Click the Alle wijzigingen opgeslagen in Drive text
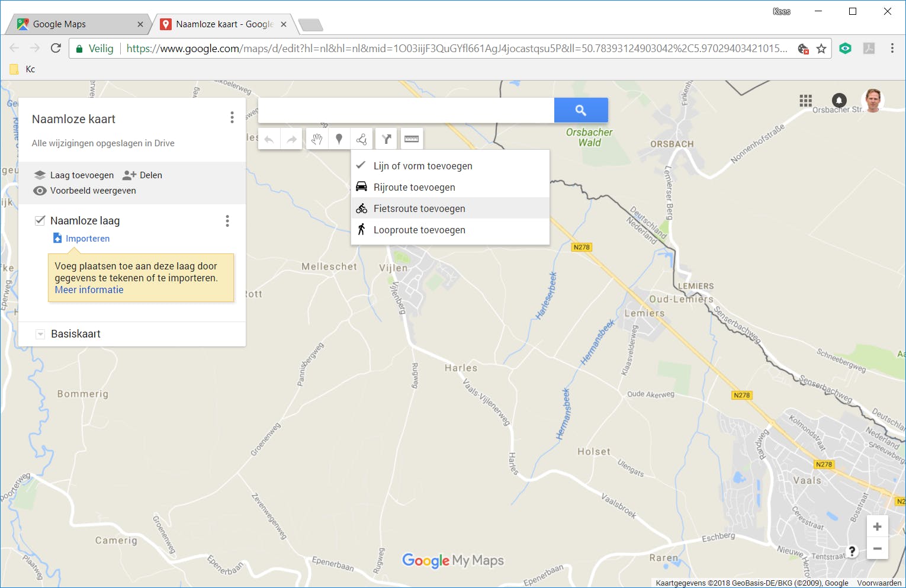Screen dimensions: 906x588 [103, 143]
